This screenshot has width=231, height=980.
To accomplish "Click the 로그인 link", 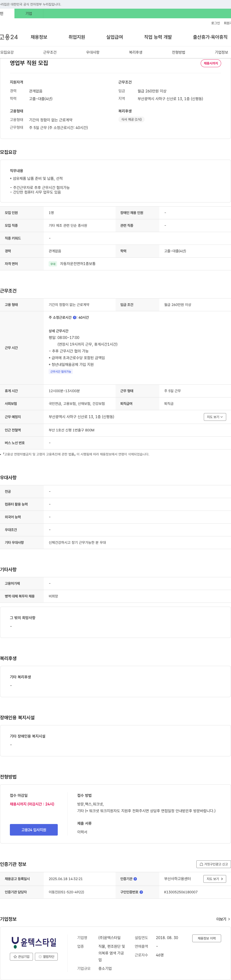I will 215,23.
